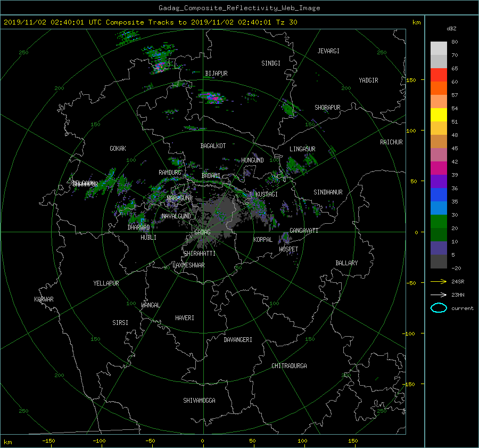Click the DHARWAD city label
Screen dimensions: 479x448
[x=138, y=227]
